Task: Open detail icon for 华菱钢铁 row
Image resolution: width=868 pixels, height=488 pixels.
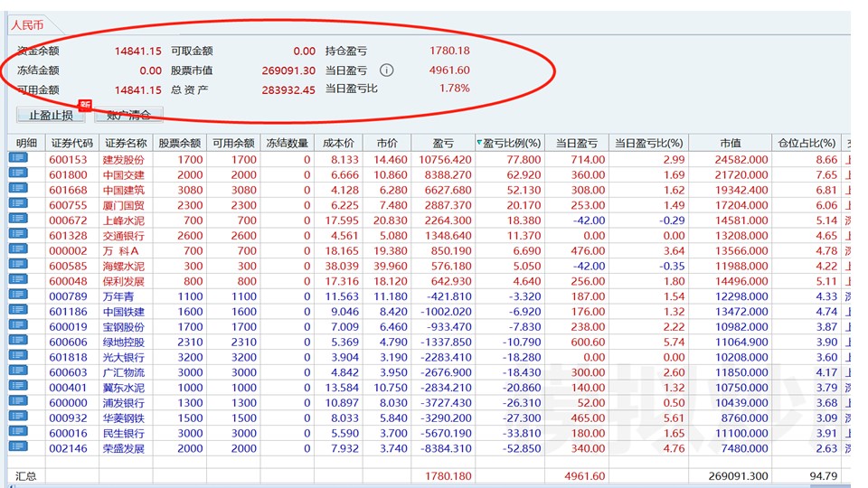Action: (x=18, y=417)
